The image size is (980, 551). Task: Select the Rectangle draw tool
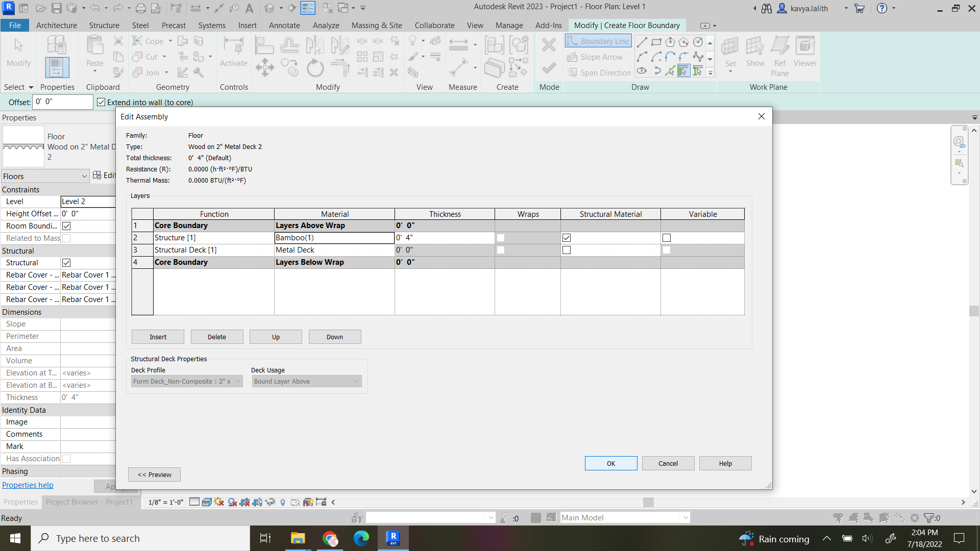tap(656, 42)
